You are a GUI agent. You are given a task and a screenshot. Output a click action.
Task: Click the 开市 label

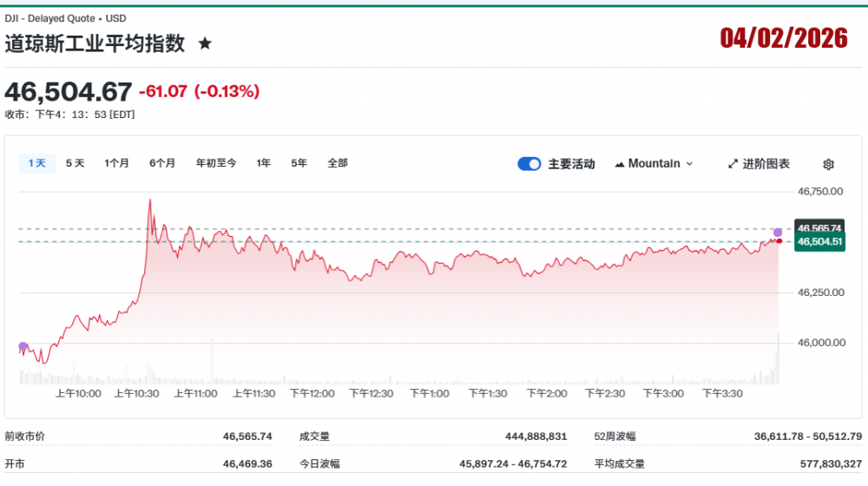(15, 463)
